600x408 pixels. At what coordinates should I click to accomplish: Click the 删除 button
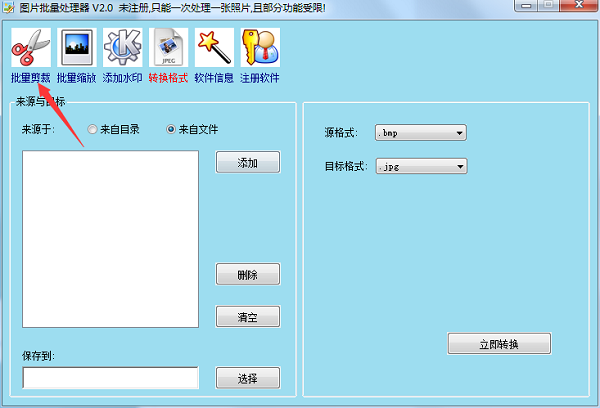pos(248,274)
